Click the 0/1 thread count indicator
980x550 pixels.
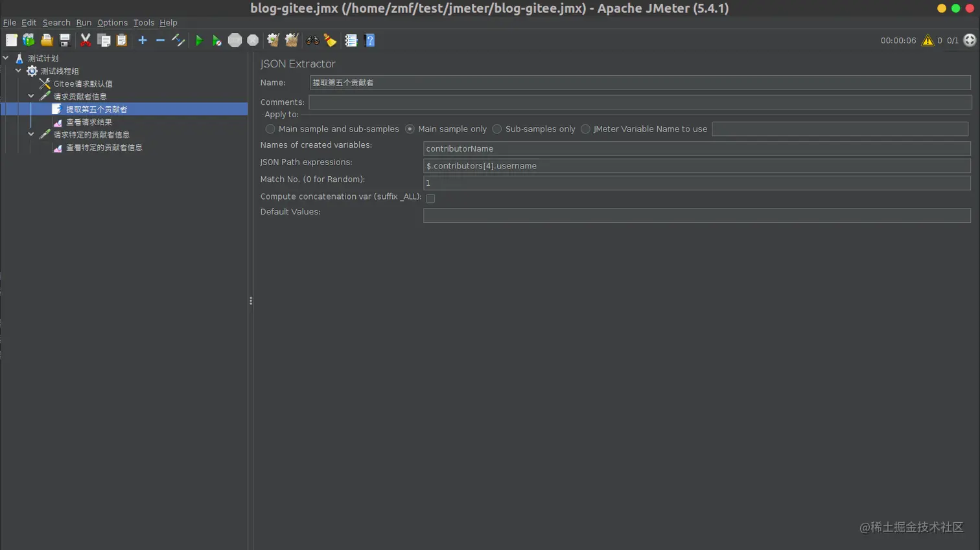tap(953, 40)
